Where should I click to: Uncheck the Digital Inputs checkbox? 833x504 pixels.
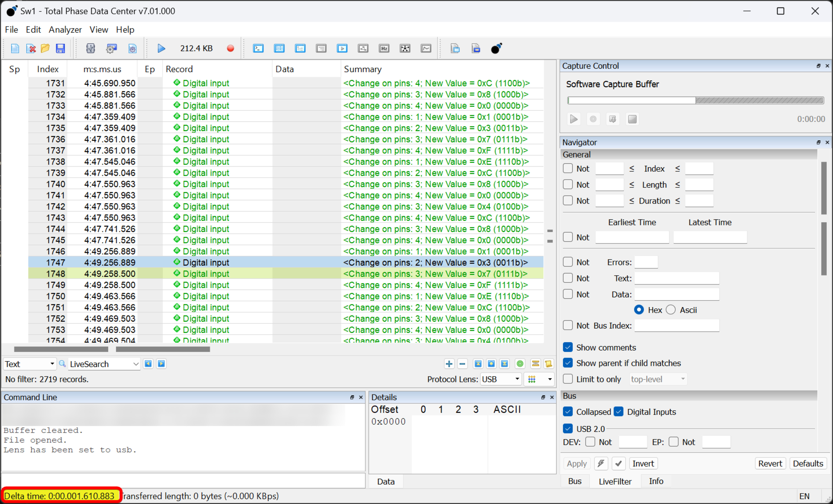pyautogui.click(x=618, y=412)
